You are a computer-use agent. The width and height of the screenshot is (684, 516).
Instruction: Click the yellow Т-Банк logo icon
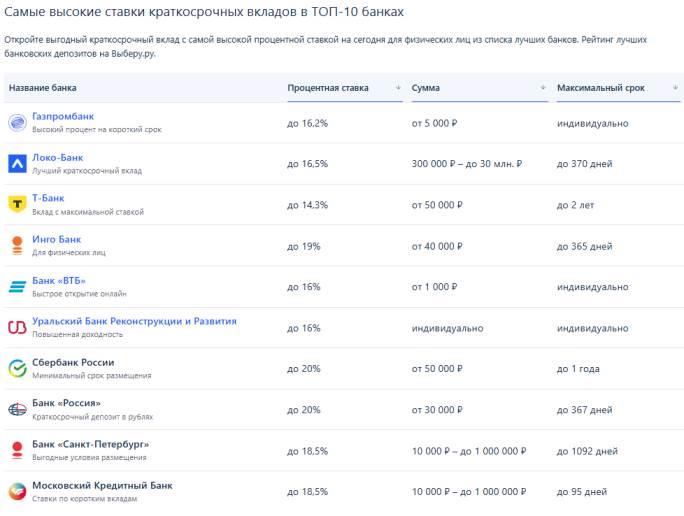(17, 205)
